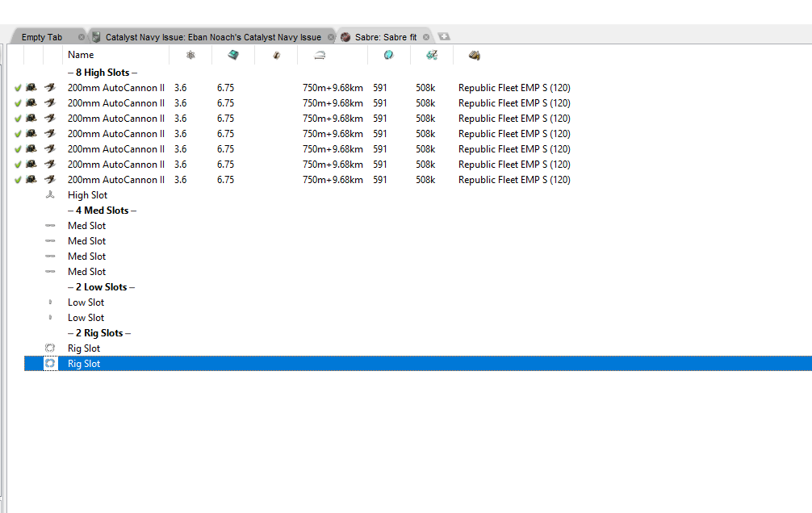Add a new fitting tab

coord(444,36)
